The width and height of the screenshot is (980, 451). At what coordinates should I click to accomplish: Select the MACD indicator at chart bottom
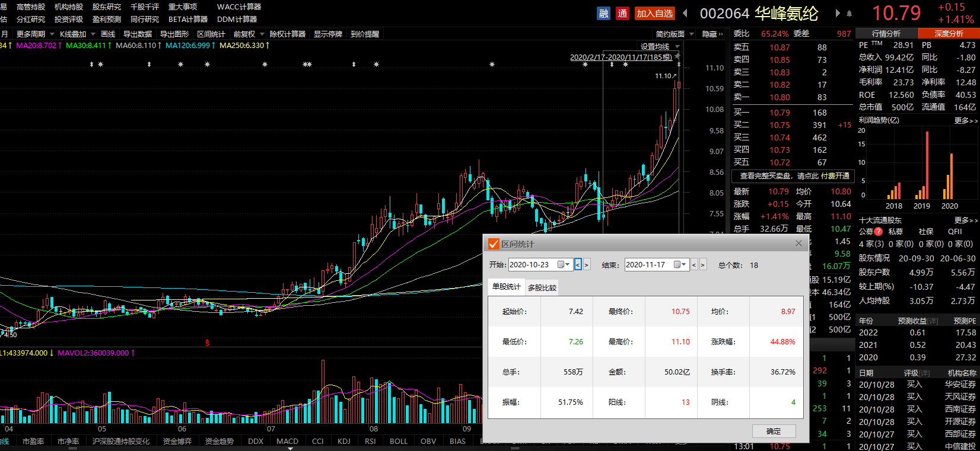point(287,441)
